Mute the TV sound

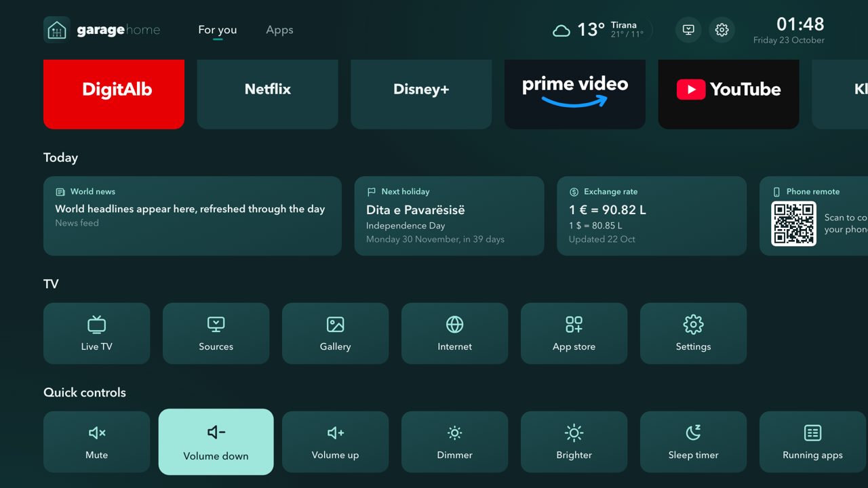[96, 442]
